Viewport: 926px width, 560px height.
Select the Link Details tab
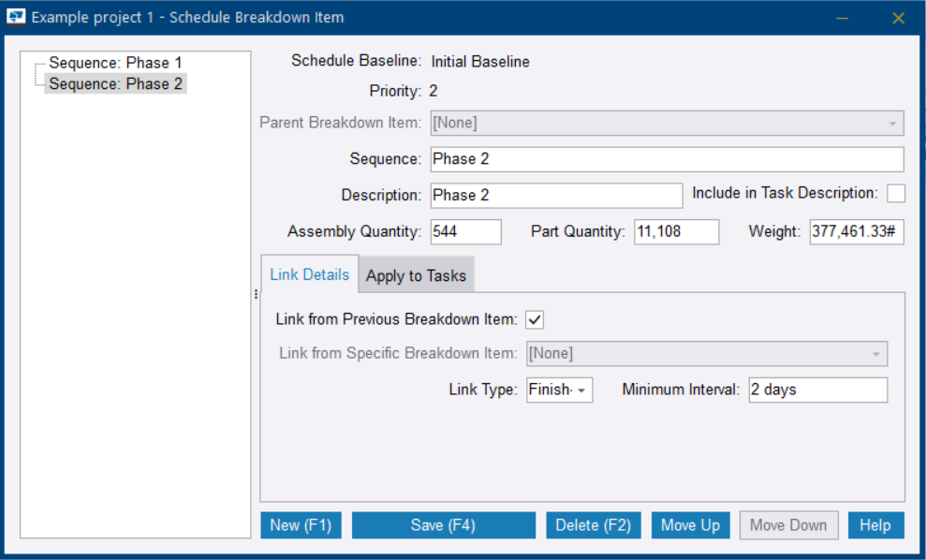pyautogui.click(x=309, y=274)
